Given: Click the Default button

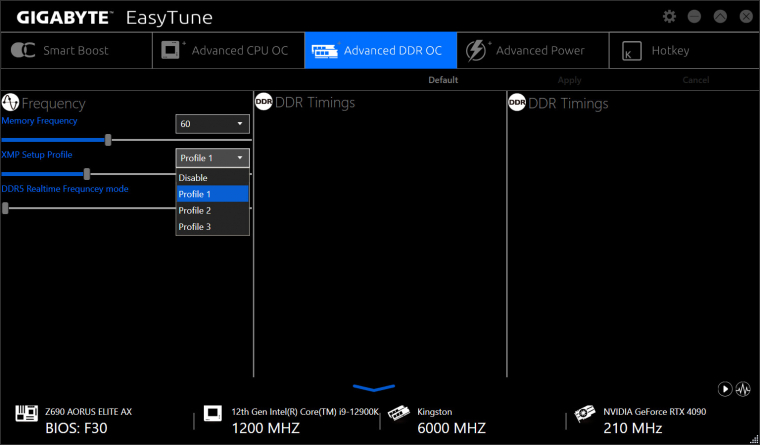Looking at the screenshot, I should tap(443, 80).
